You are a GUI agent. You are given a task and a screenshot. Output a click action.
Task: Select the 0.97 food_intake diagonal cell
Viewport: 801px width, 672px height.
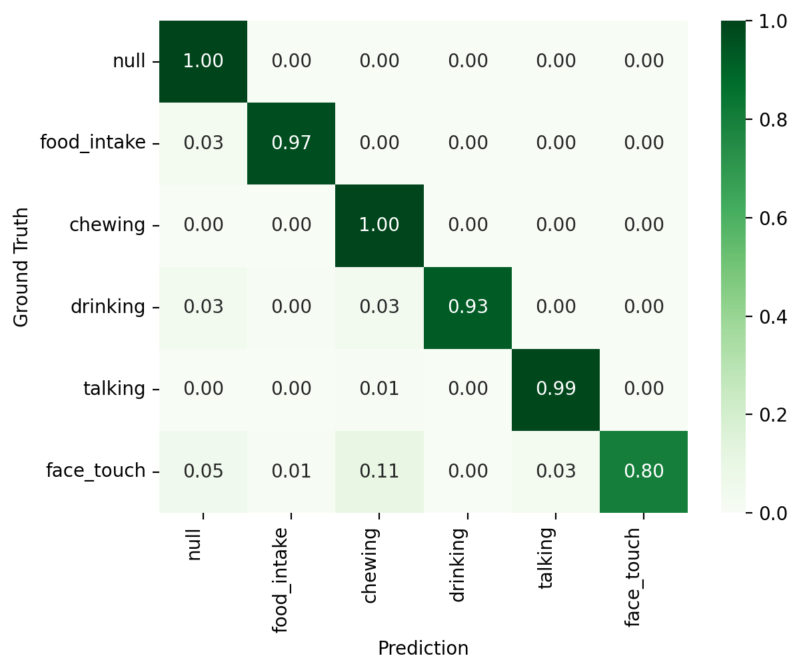tap(291, 143)
